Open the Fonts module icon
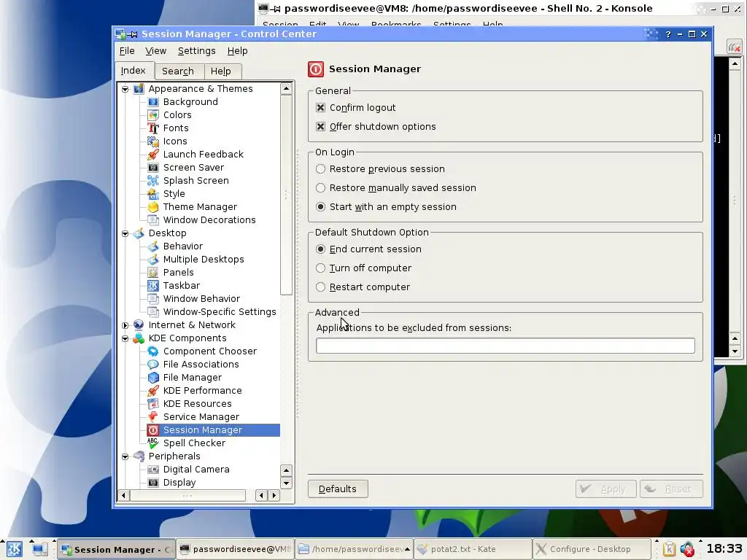 pyautogui.click(x=153, y=128)
